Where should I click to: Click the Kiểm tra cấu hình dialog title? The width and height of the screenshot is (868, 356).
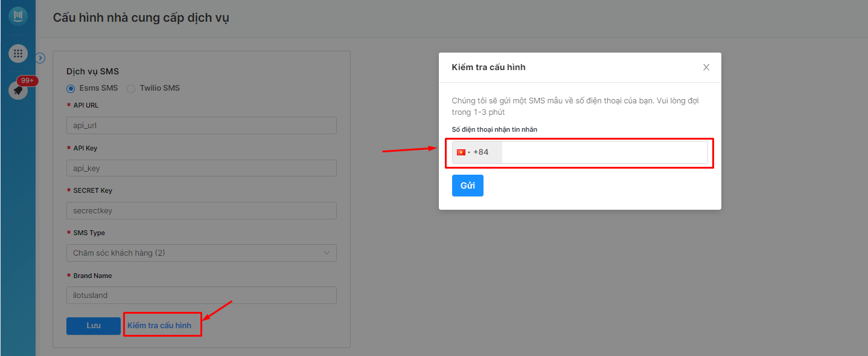pos(488,67)
